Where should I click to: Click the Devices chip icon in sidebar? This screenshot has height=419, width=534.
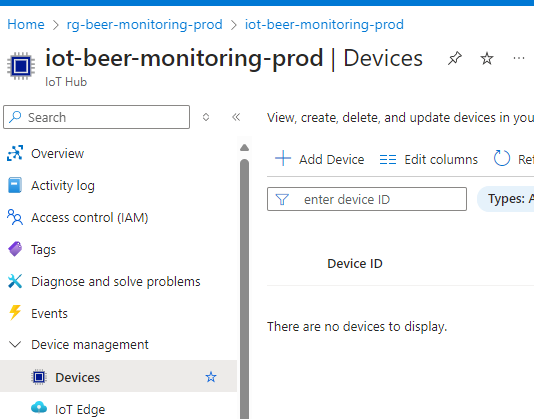pos(39,377)
